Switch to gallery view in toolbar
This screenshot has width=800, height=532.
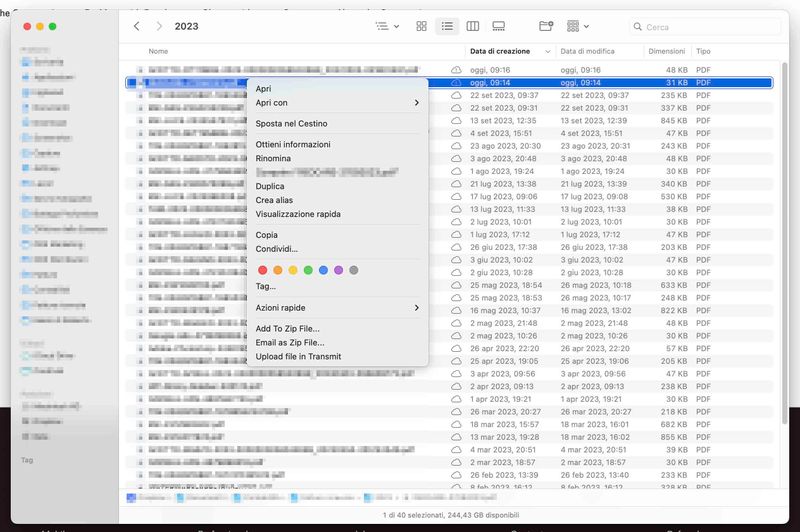click(x=499, y=26)
